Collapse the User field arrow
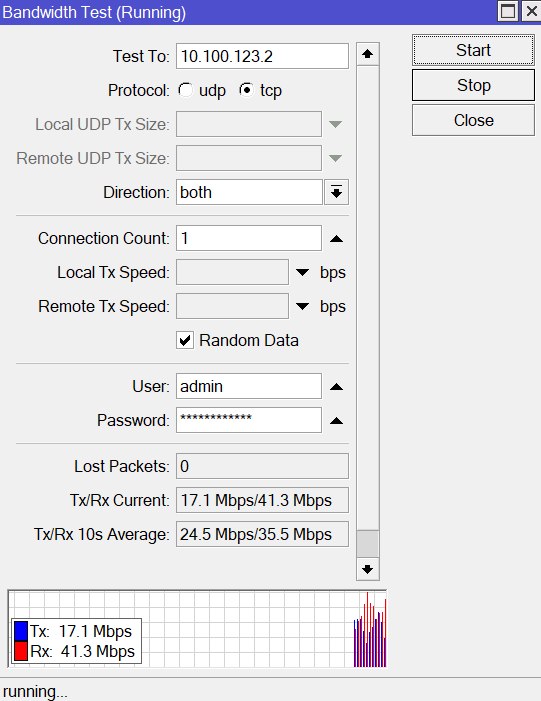The width and height of the screenshot is (541, 701). tap(336, 387)
